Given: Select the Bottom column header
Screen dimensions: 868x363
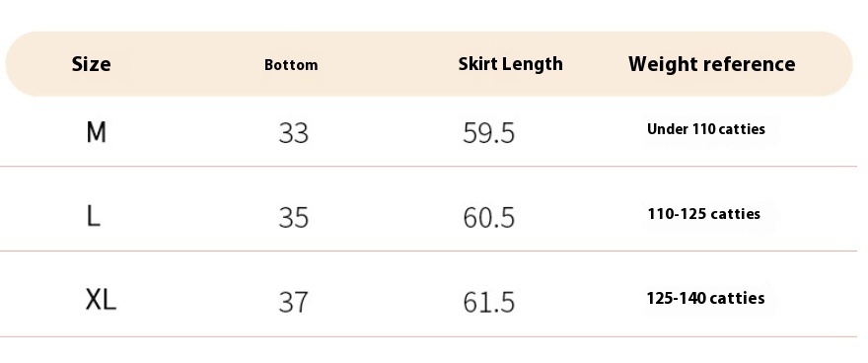Looking at the screenshot, I should [x=291, y=65].
